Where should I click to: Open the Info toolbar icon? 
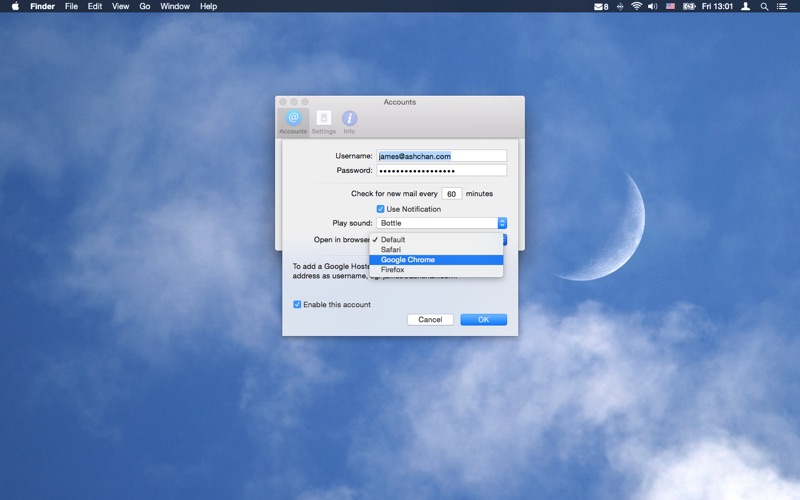(x=349, y=121)
